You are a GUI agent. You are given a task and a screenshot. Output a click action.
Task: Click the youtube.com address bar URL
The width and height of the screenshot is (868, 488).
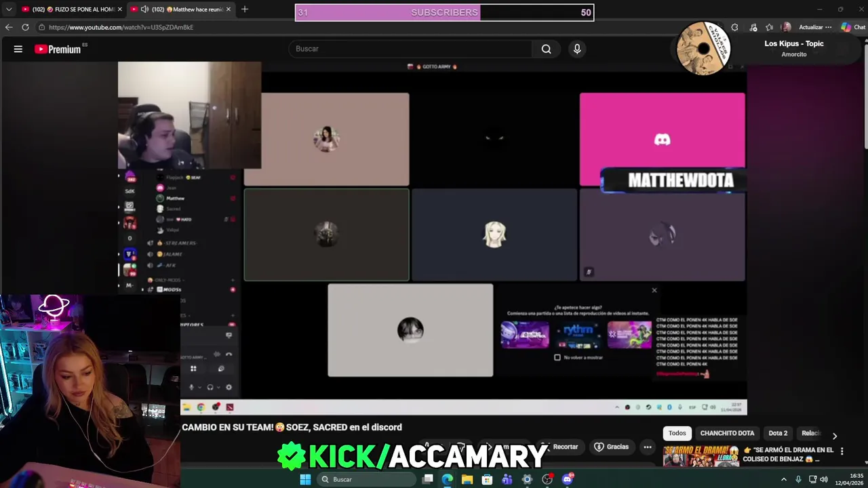pyautogui.click(x=121, y=27)
